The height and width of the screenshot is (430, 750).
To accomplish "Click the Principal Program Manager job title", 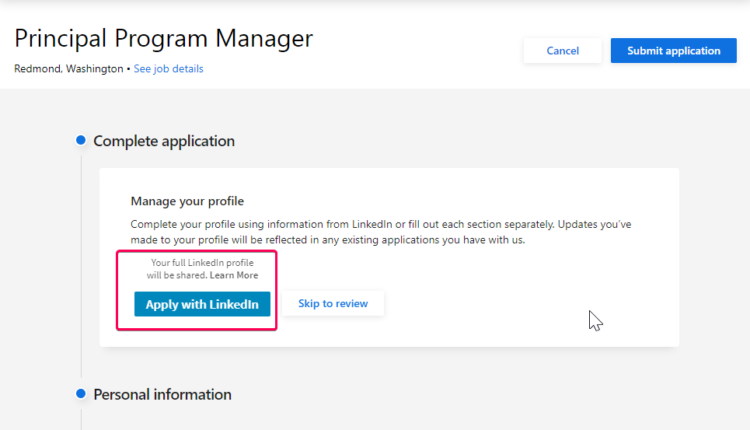I will coord(163,38).
